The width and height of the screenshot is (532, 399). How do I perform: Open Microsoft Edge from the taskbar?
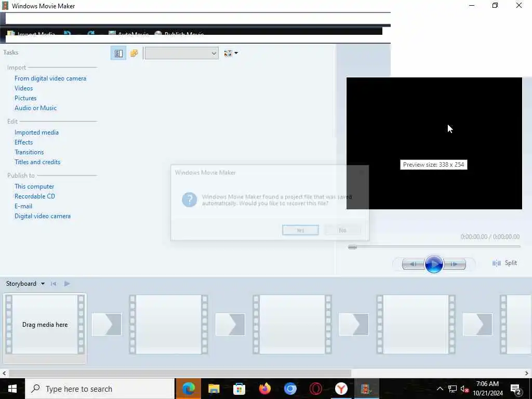pyautogui.click(x=188, y=389)
